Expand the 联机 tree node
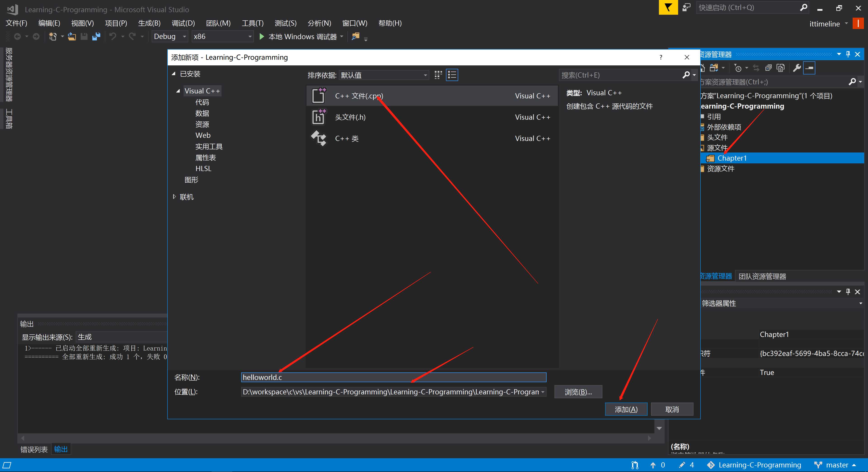The width and height of the screenshot is (868, 472). pyautogui.click(x=174, y=196)
